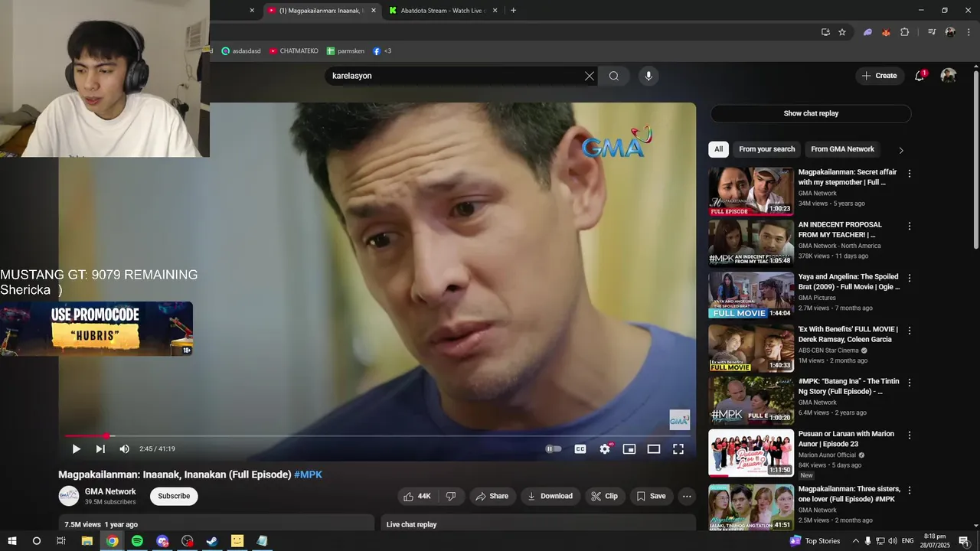Toggle theater mode view

(654, 449)
